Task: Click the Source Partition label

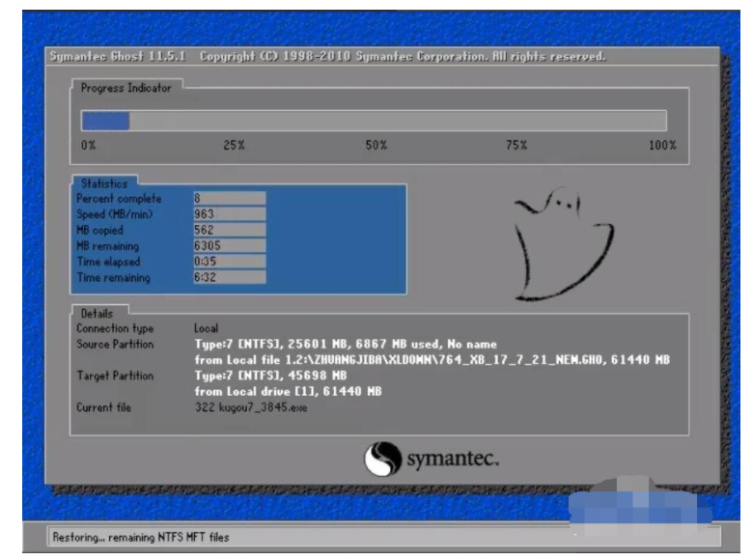Action: coord(115,344)
